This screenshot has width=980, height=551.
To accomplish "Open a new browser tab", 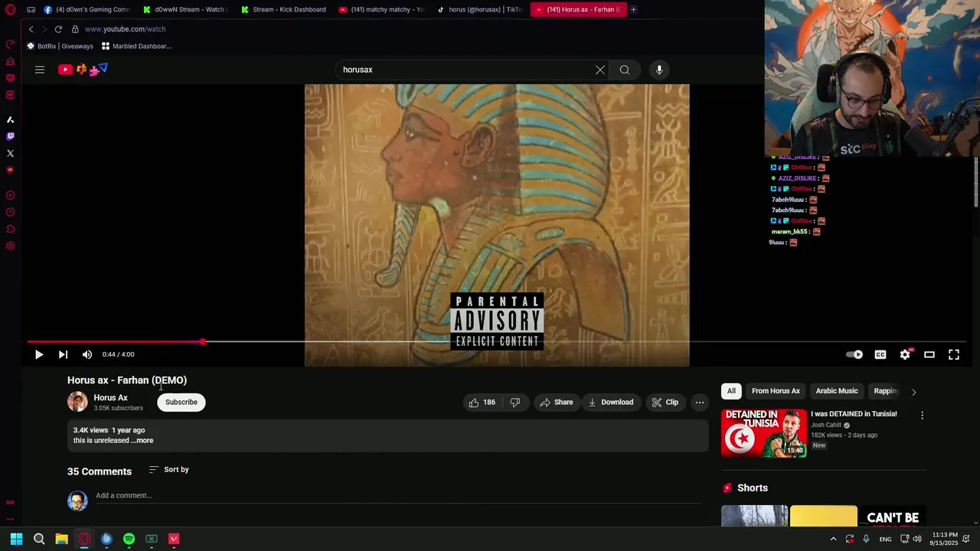I will tap(633, 9).
